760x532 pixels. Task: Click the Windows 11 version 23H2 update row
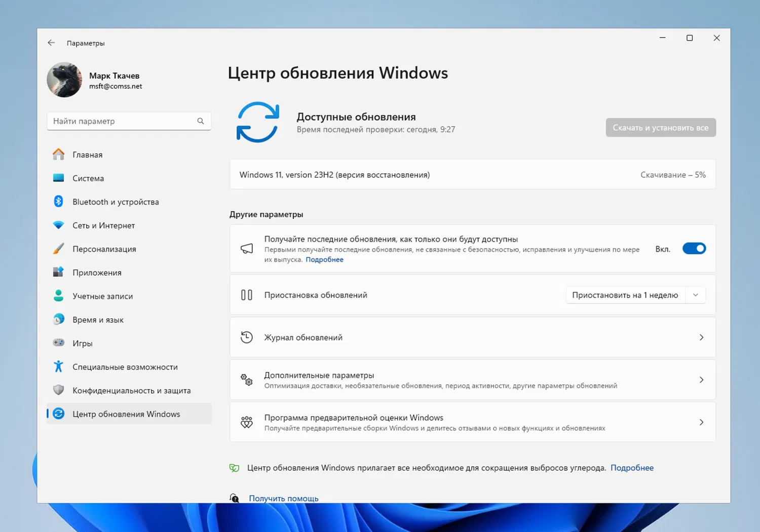coord(473,175)
